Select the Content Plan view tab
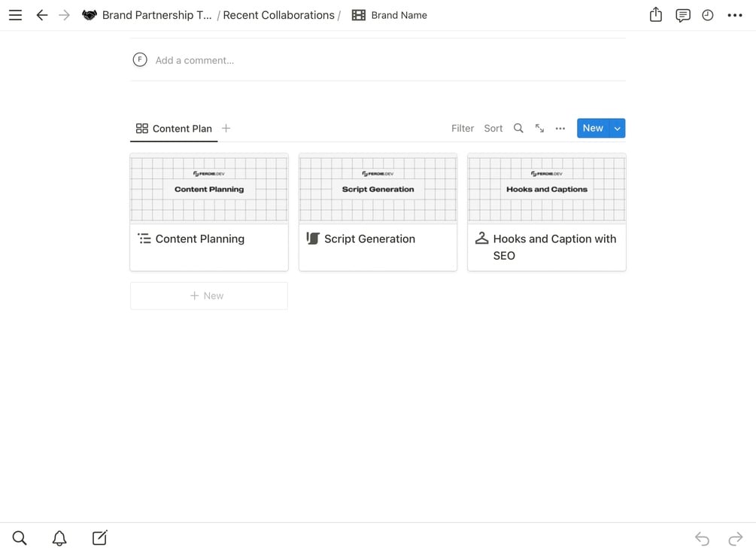The height and width of the screenshot is (553, 756). (x=175, y=129)
